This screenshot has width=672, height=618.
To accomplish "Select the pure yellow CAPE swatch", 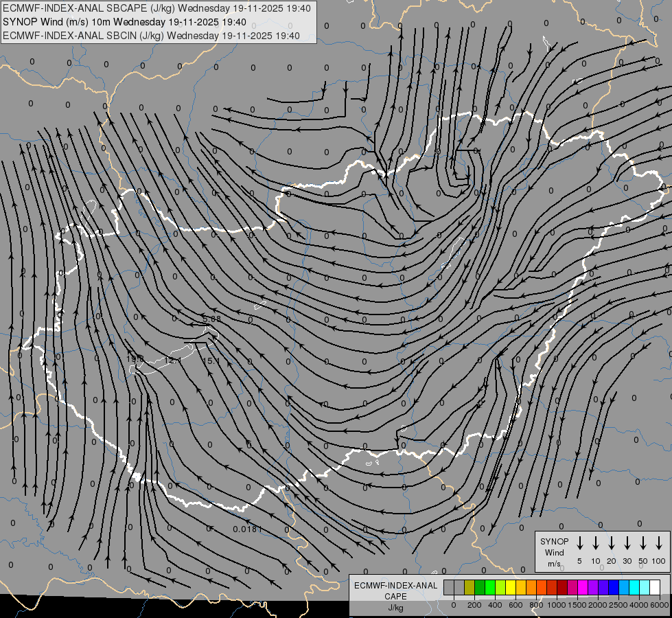I will [511, 587].
